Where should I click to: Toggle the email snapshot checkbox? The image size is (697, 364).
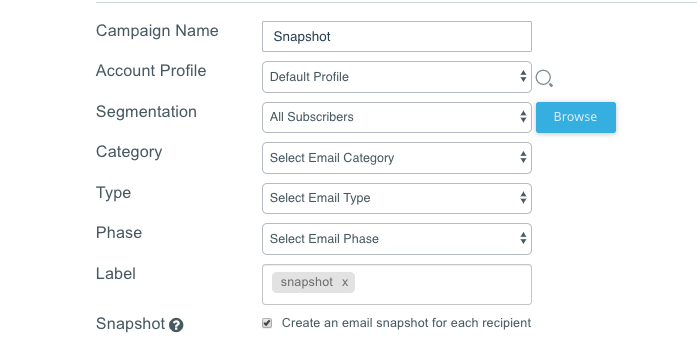(267, 323)
